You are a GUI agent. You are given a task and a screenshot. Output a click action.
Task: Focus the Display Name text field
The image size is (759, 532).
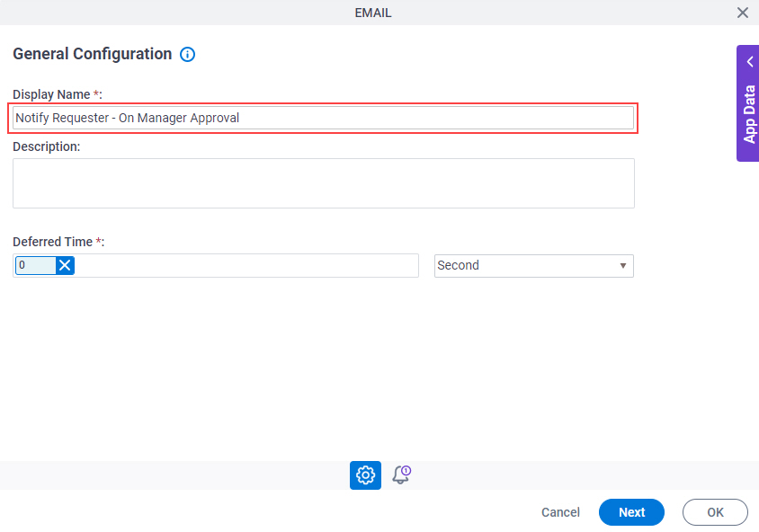pyautogui.click(x=323, y=118)
